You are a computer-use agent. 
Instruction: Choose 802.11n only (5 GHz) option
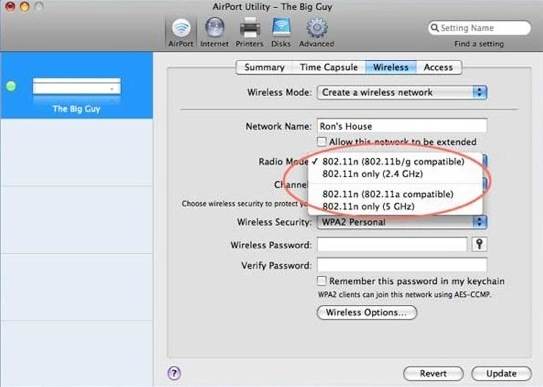tap(395, 206)
